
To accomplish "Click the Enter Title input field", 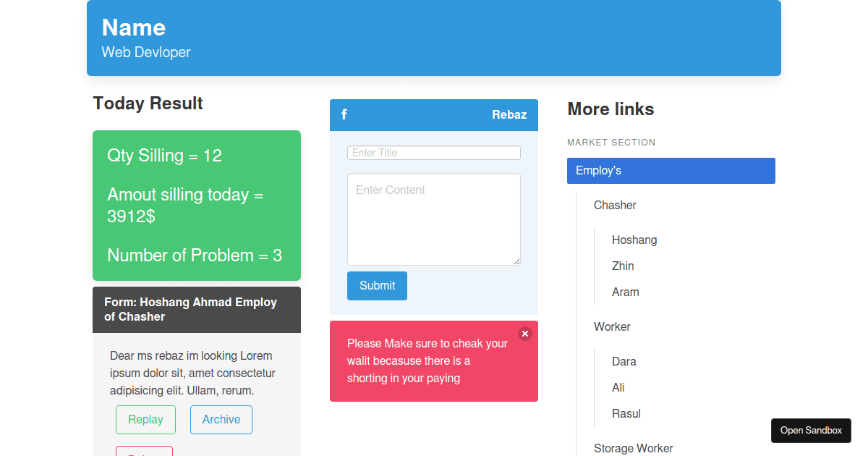I will 433,153.
